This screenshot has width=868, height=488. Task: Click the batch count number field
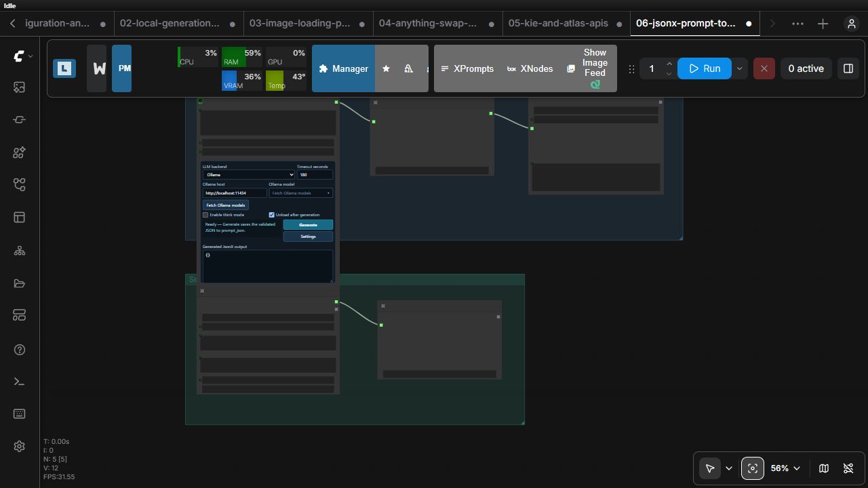point(652,68)
